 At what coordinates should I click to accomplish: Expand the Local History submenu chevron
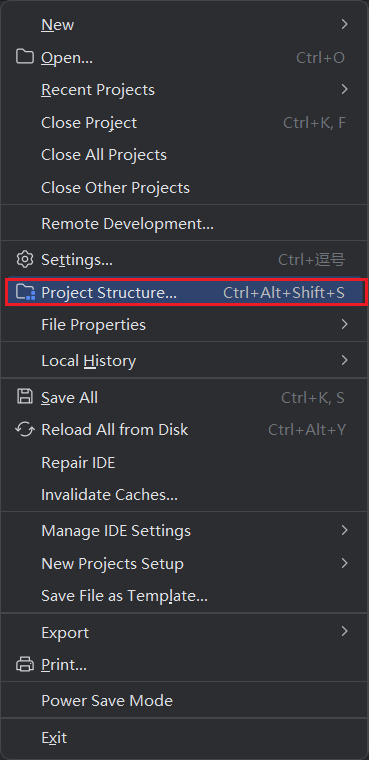pyautogui.click(x=344, y=360)
